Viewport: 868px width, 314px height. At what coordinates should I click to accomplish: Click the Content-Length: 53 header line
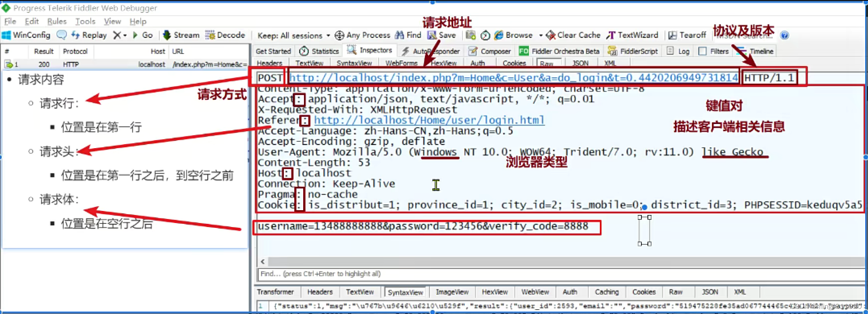pos(314,163)
